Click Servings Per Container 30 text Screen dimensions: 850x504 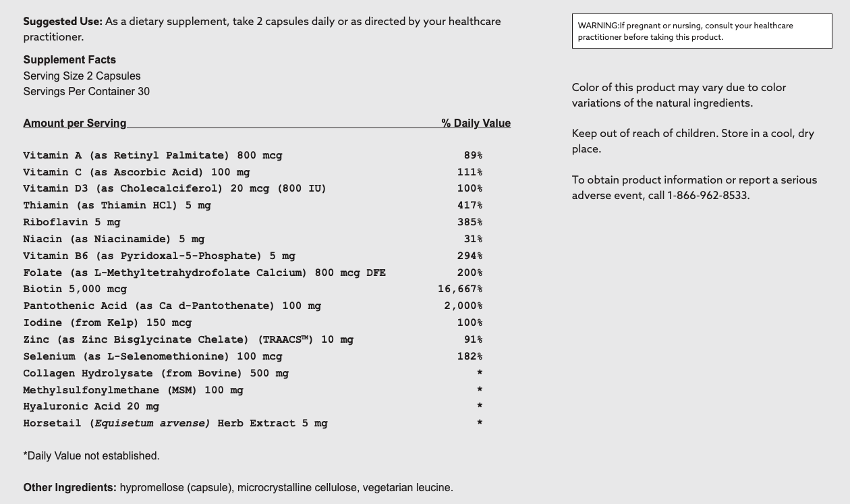coord(86,92)
